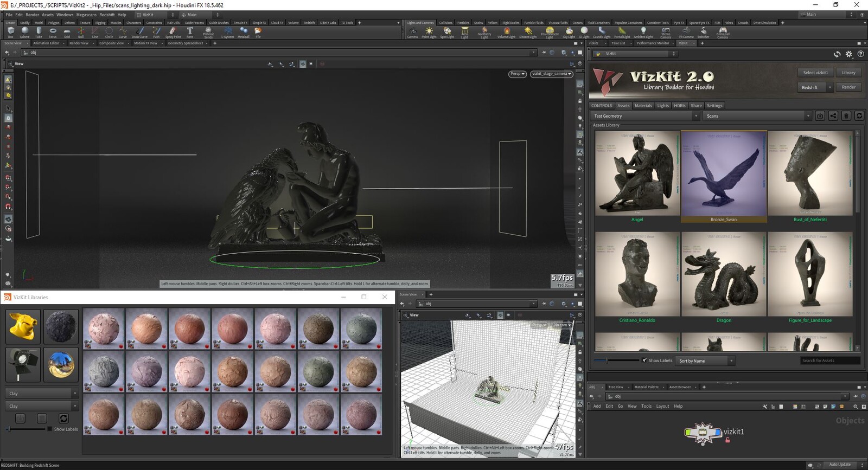Select the Sphere shelf tool
Screen dimensions: 868x470
24,33
